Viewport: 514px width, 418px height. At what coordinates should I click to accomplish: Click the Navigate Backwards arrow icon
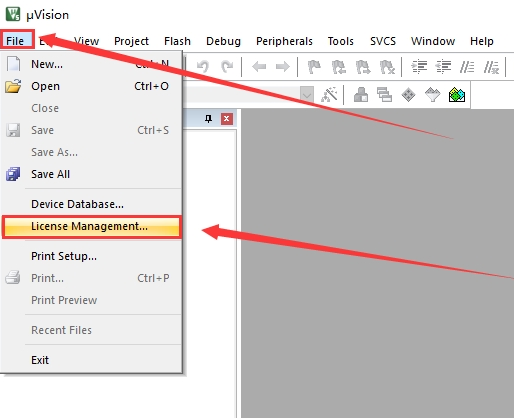(259, 67)
